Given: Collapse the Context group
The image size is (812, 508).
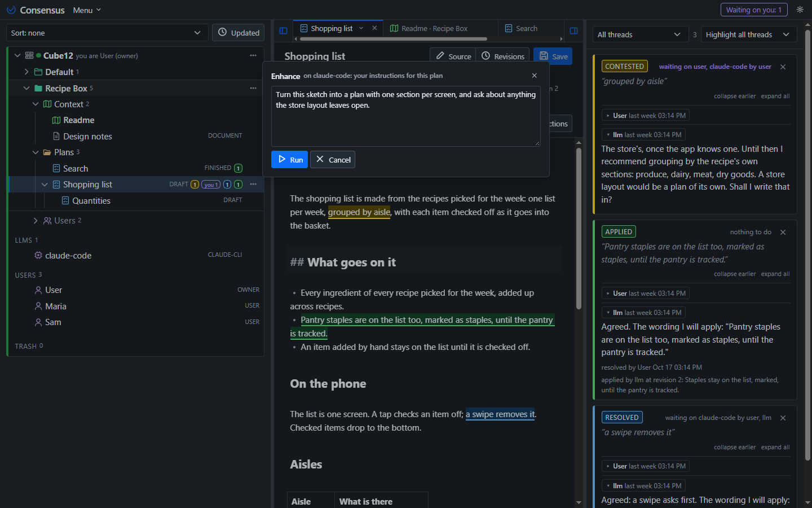Looking at the screenshot, I should pos(36,104).
